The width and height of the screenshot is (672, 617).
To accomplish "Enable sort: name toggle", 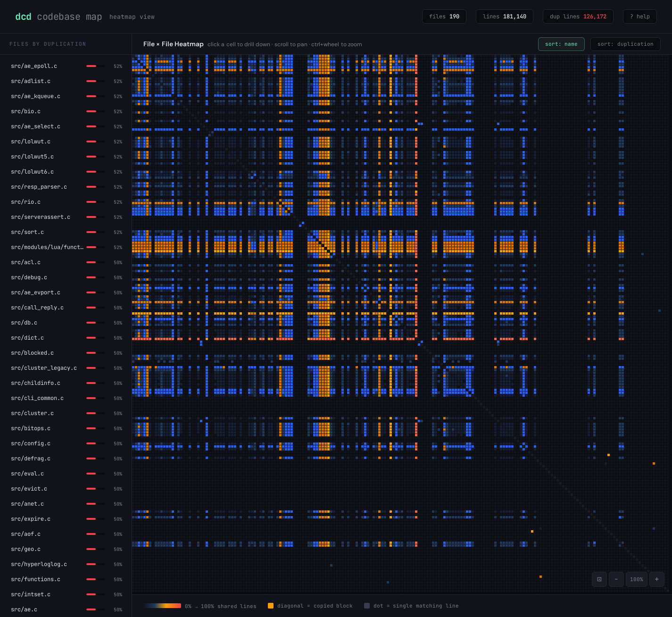I will [561, 44].
